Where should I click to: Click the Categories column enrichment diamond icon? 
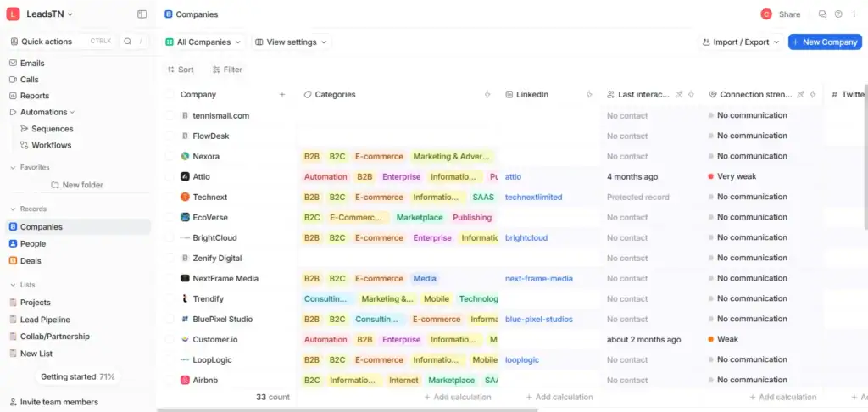pos(487,95)
